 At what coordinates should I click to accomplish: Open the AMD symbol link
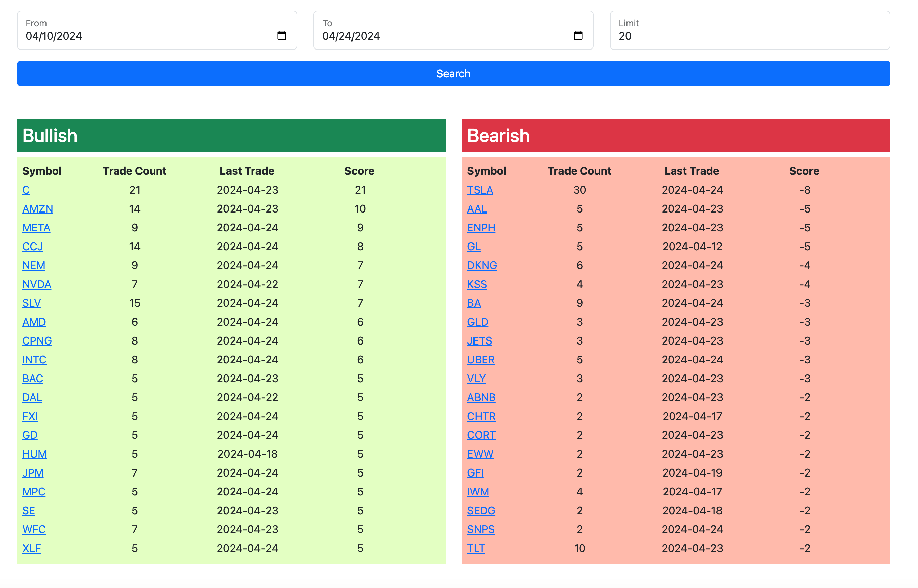tap(34, 322)
